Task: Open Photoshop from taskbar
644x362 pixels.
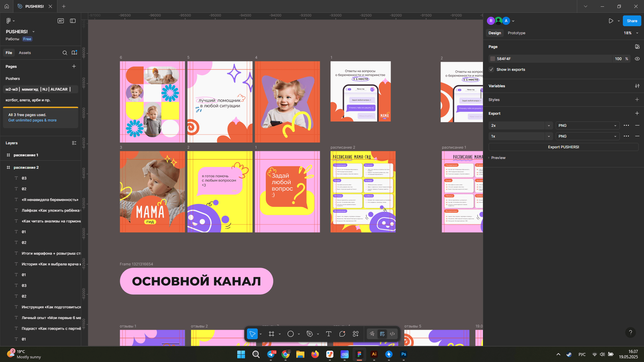Action: click(x=404, y=354)
